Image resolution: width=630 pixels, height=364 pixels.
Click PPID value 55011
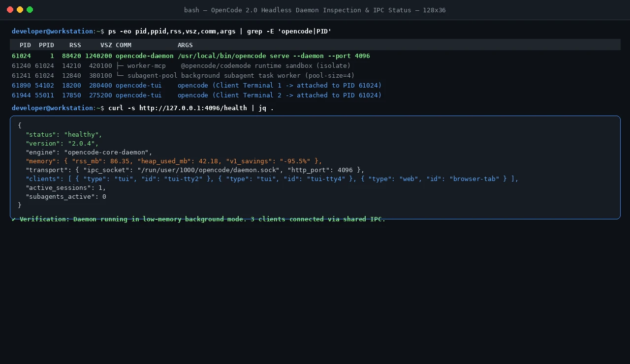click(44, 95)
